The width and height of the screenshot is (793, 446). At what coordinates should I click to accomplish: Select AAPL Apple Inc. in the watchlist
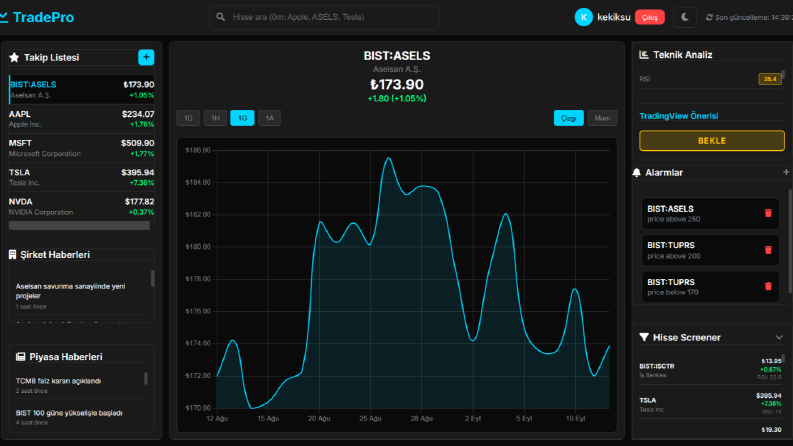click(x=81, y=119)
